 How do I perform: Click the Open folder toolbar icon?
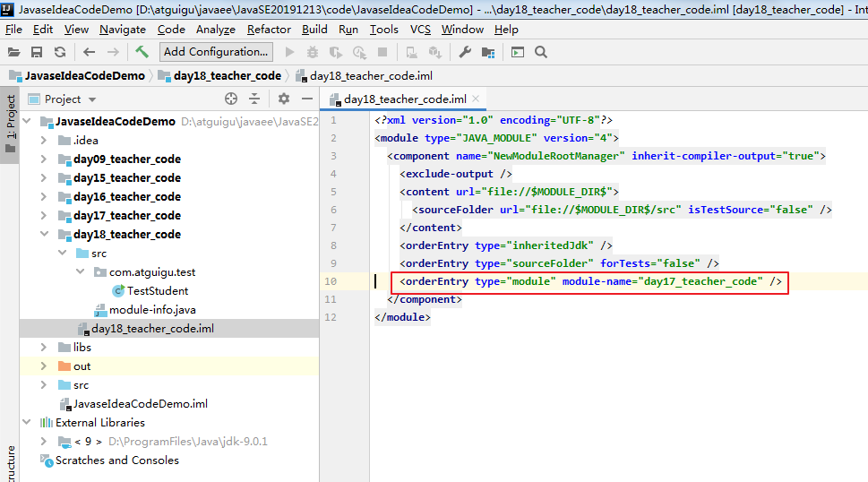(13, 52)
